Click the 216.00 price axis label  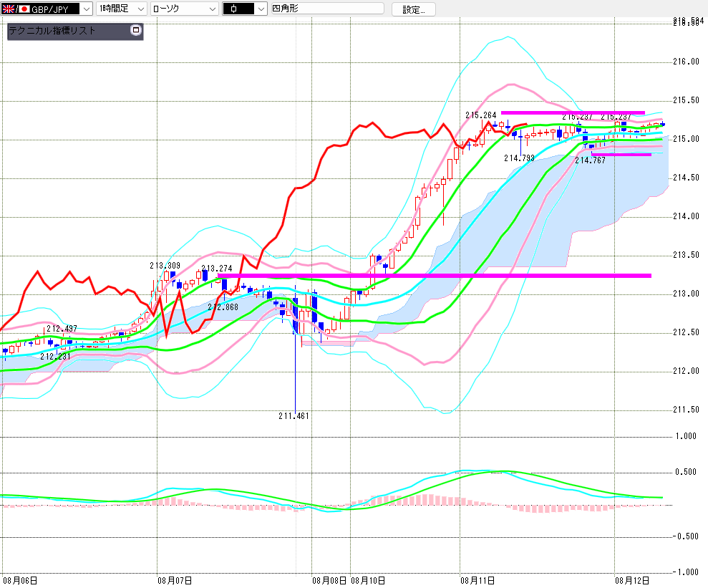click(x=686, y=62)
